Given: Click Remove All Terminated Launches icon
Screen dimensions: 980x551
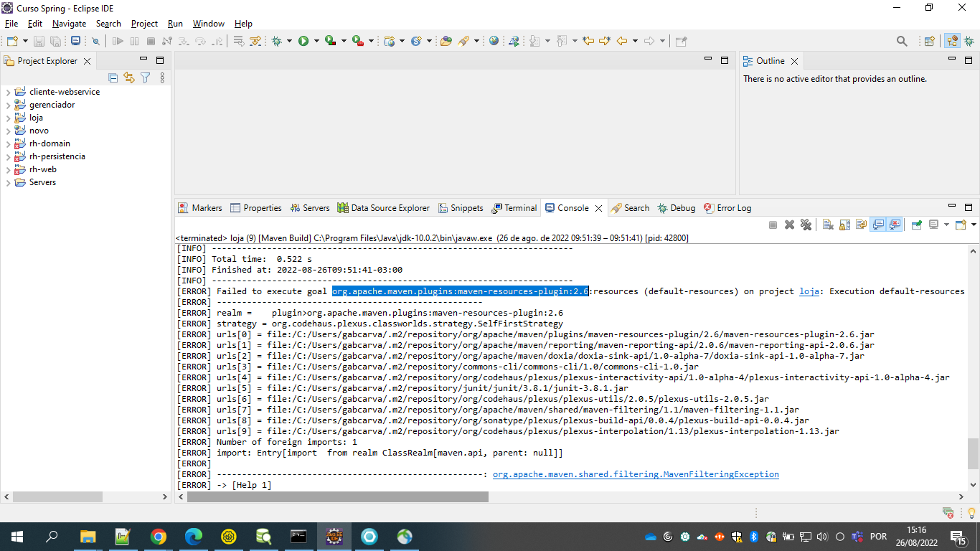Looking at the screenshot, I should tap(806, 225).
